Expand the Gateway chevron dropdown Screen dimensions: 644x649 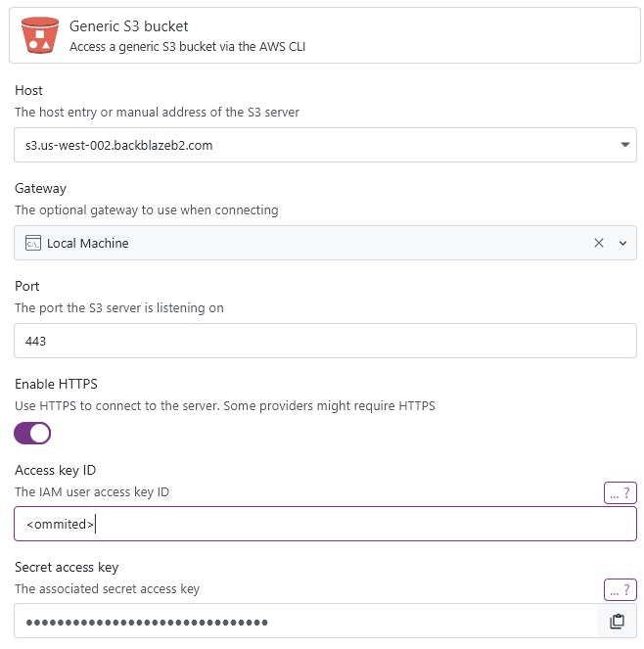point(622,243)
